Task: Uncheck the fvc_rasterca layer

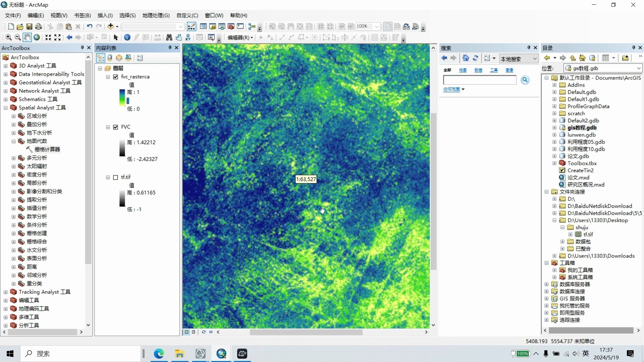Action: (116, 77)
